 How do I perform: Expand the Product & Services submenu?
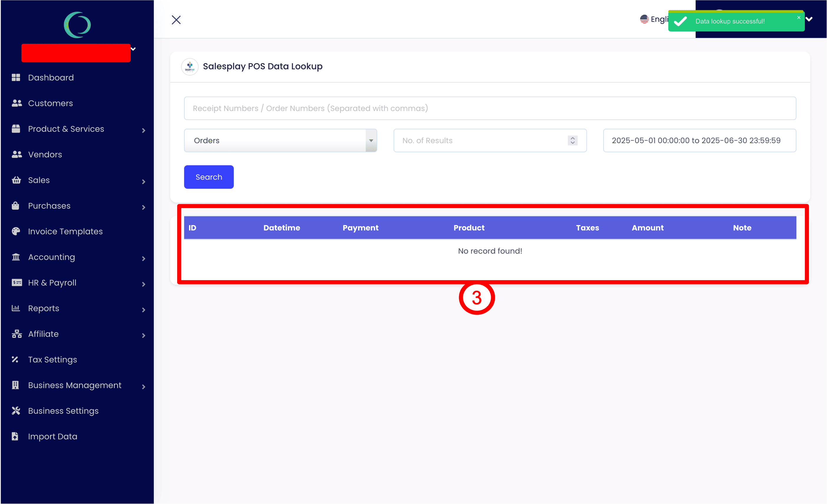coord(143,131)
